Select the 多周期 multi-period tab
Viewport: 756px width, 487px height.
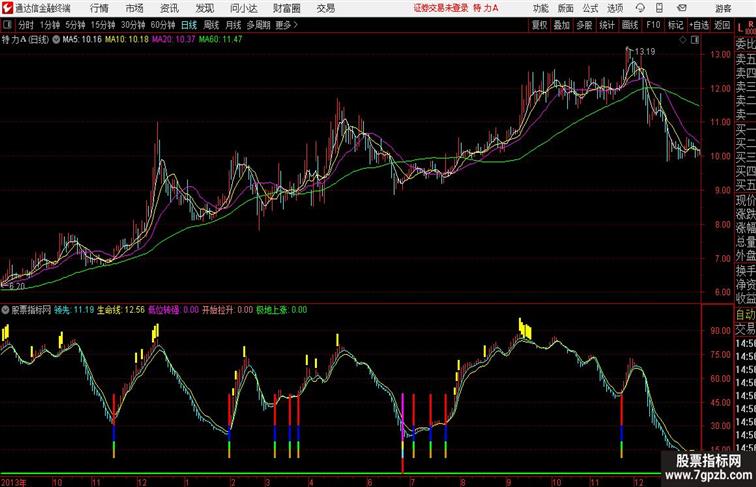tap(258, 25)
